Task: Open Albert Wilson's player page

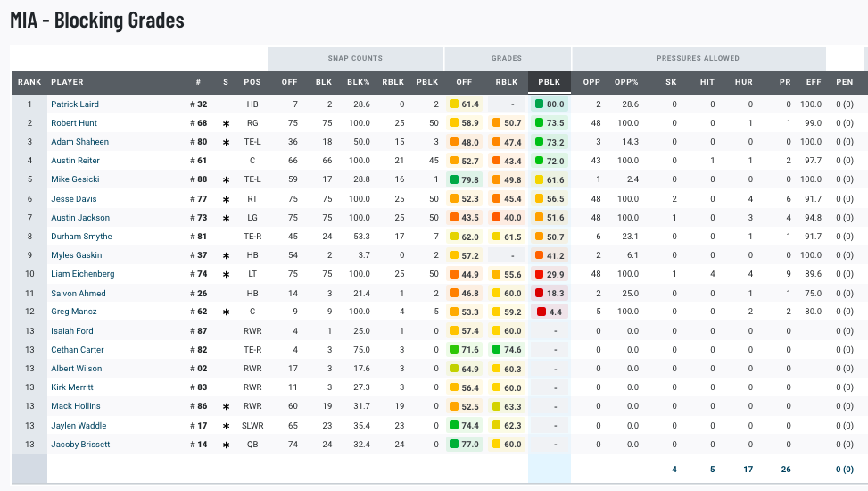Action: coord(77,369)
